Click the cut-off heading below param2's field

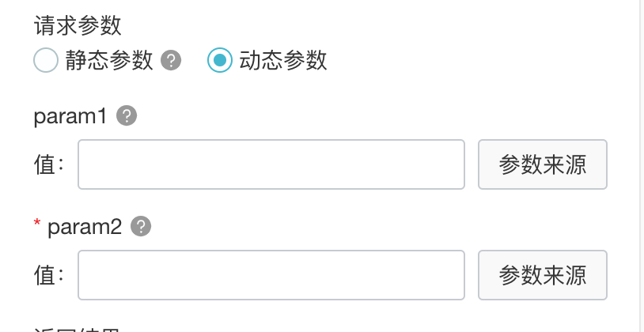click(x=78, y=327)
